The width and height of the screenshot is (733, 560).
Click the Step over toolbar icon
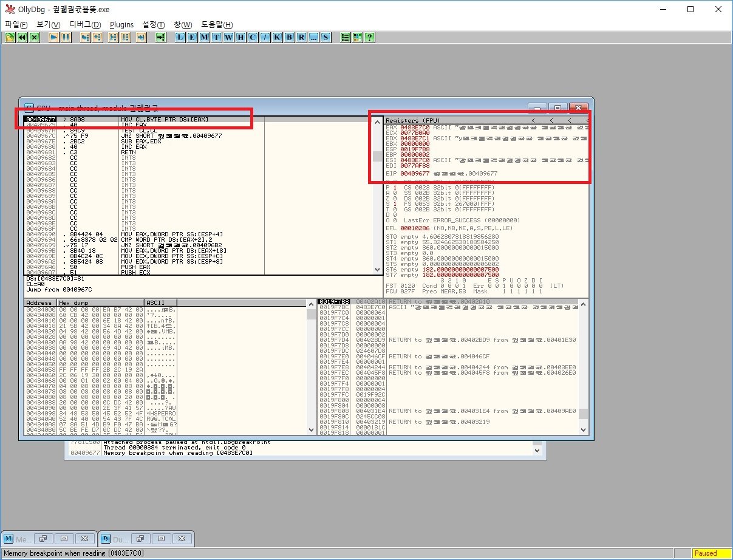(x=97, y=37)
